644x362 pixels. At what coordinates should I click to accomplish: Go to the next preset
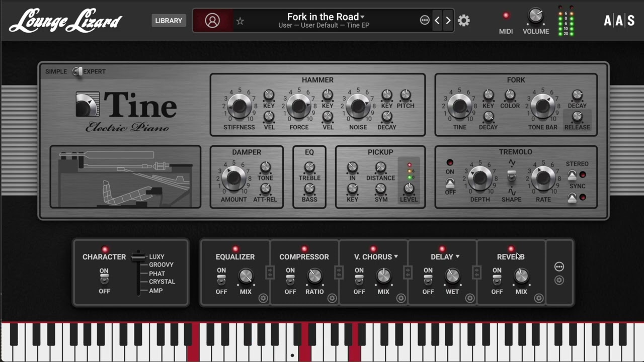tap(448, 21)
